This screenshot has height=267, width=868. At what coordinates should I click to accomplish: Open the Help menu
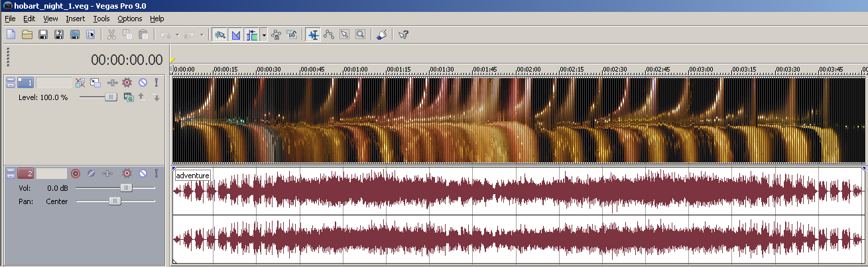point(156,19)
